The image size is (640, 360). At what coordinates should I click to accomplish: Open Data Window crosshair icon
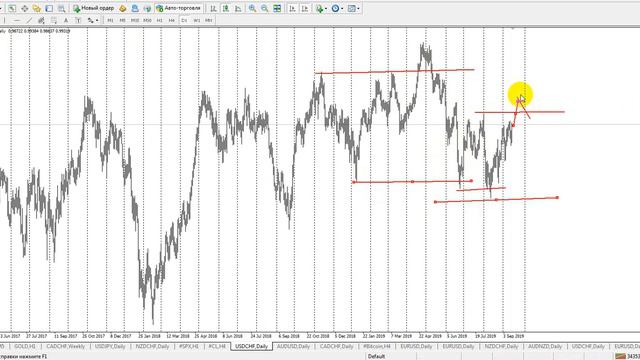(x=24, y=8)
